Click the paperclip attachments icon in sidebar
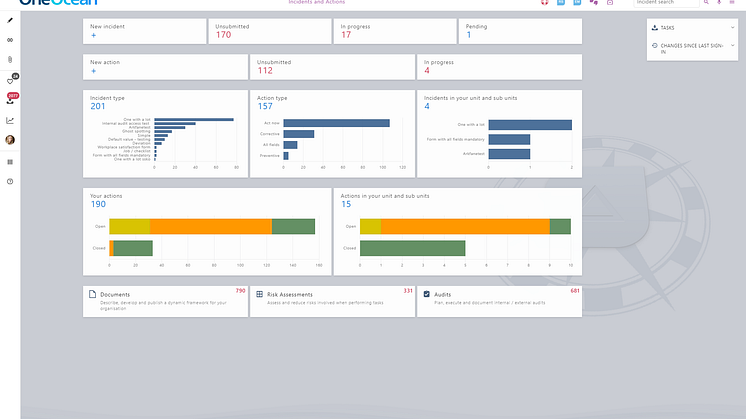The height and width of the screenshot is (419, 746). click(x=10, y=59)
